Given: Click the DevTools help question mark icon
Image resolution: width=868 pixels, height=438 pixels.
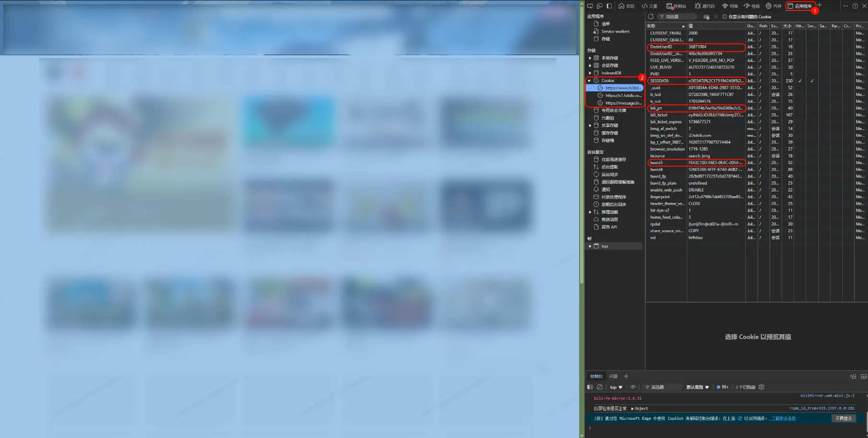Looking at the screenshot, I should coord(855,6).
